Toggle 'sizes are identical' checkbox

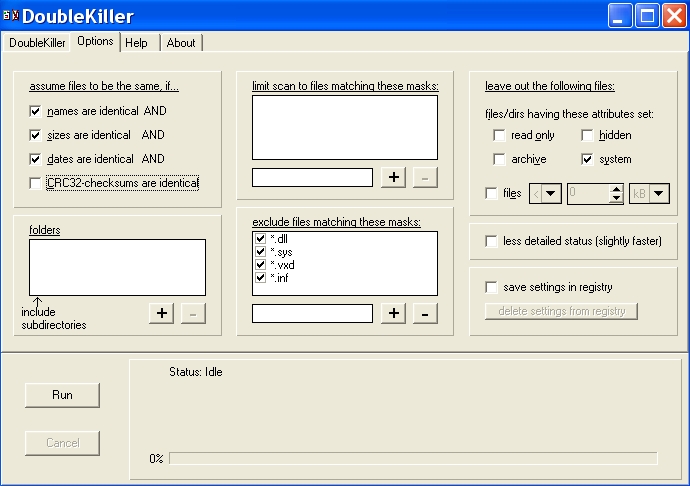(x=35, y=135)
